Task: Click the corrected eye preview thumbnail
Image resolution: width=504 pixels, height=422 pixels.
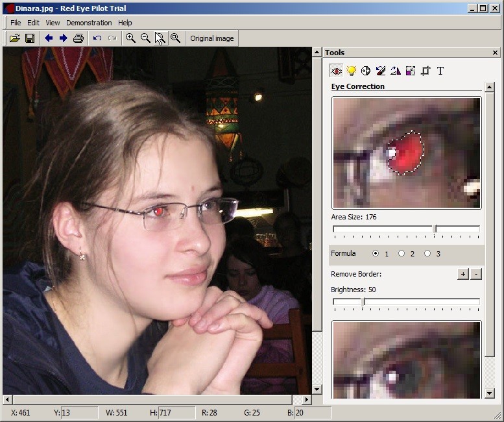Action: coord(406,360)
